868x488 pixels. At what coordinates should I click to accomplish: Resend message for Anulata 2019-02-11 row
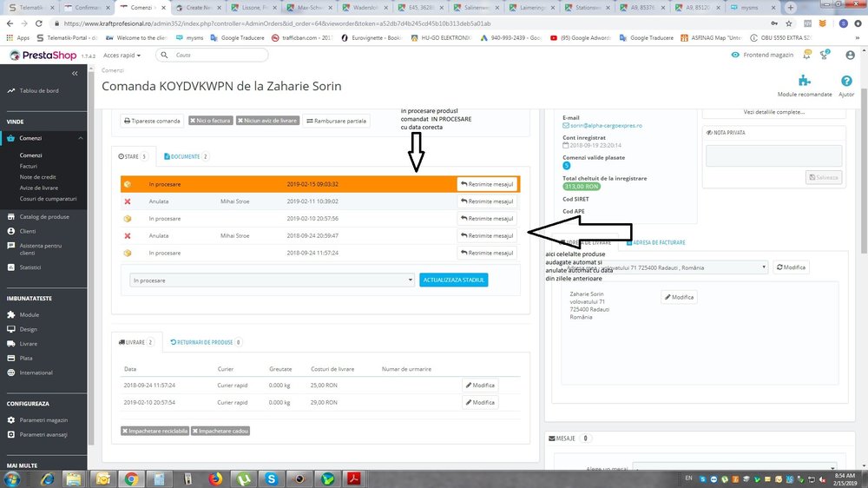click(x=487, y=201)
